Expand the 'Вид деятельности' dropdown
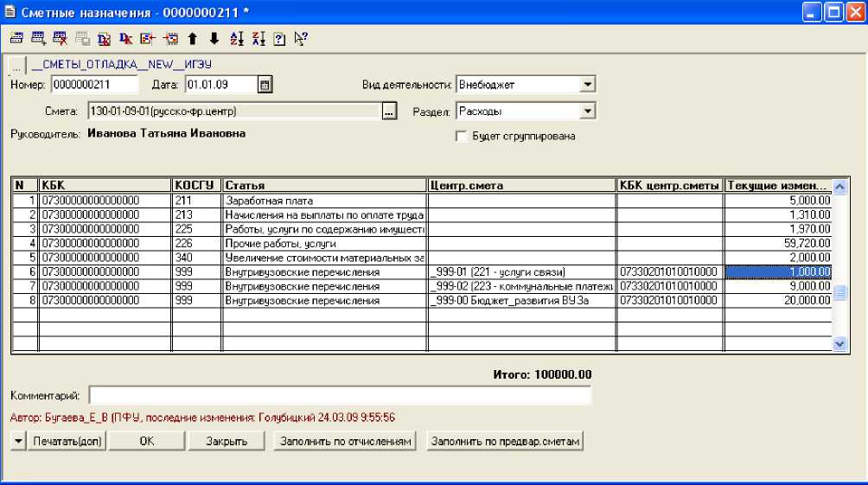The width and height of the screenshot is (868, 485). click(x=587, y=85)
